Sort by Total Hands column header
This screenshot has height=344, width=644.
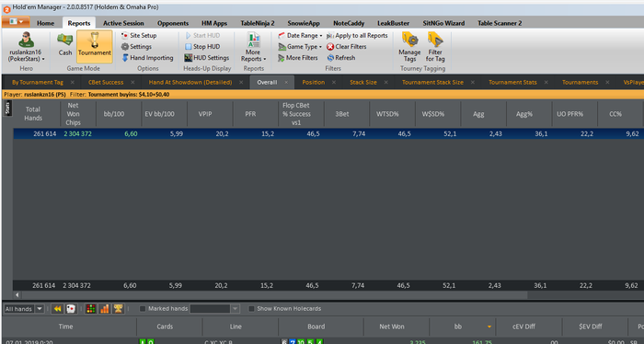33,114
